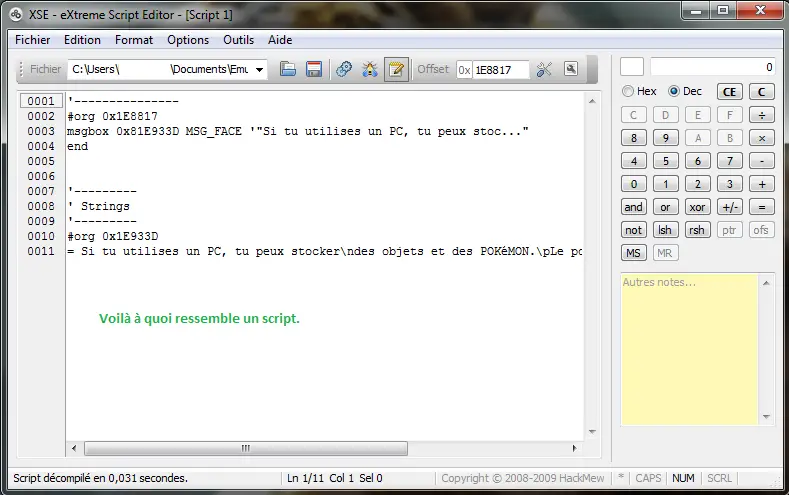The image size is (789, 495).
Task: Click the minus button on calculator
Action: [x=762, y=161]
